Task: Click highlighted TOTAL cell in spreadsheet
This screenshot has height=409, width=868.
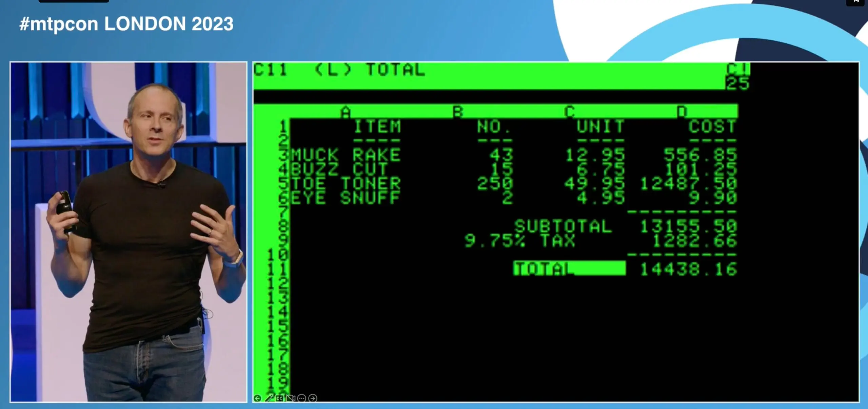Action: tap(569, 268)
